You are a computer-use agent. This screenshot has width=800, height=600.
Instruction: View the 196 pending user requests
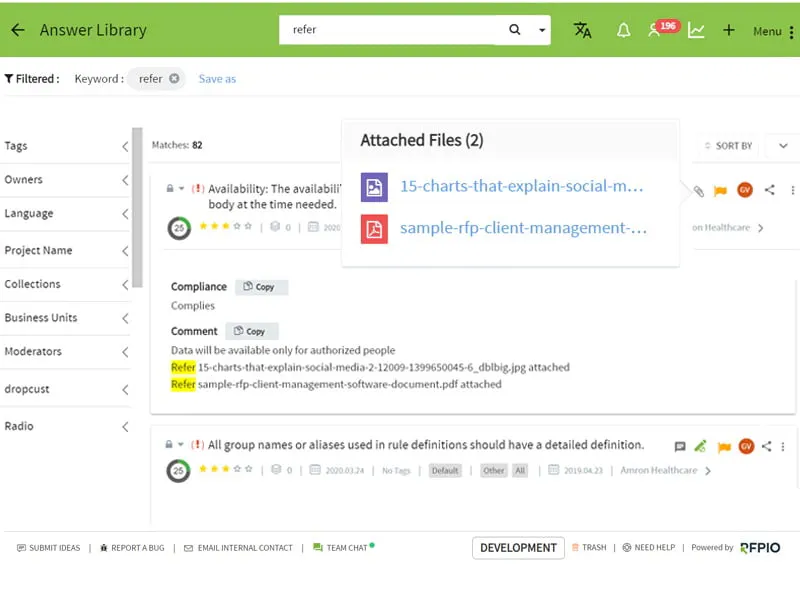(658, 31)
